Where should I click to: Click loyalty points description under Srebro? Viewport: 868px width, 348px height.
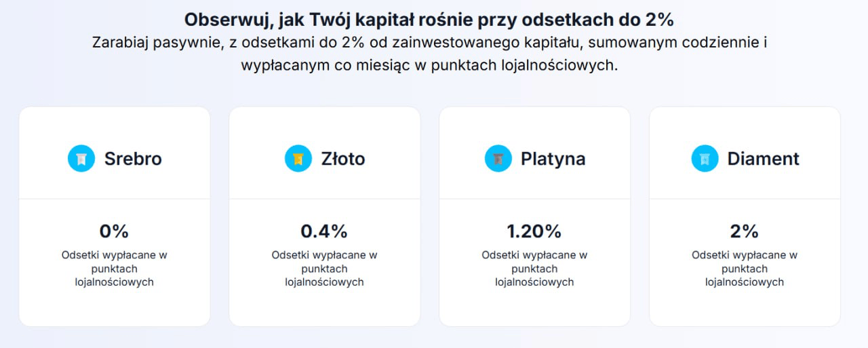pyautogui.click(x=114, y=269)
